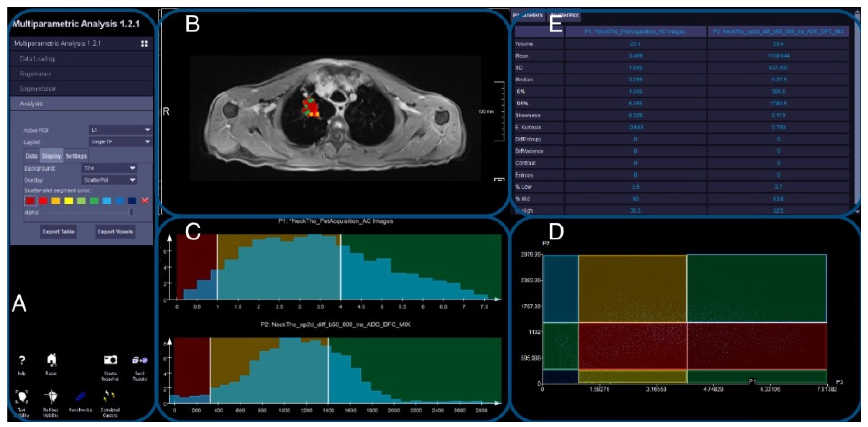Click the red X to remove segment color
Viewport: 868px width, 427px height.
tap(145, 201)
